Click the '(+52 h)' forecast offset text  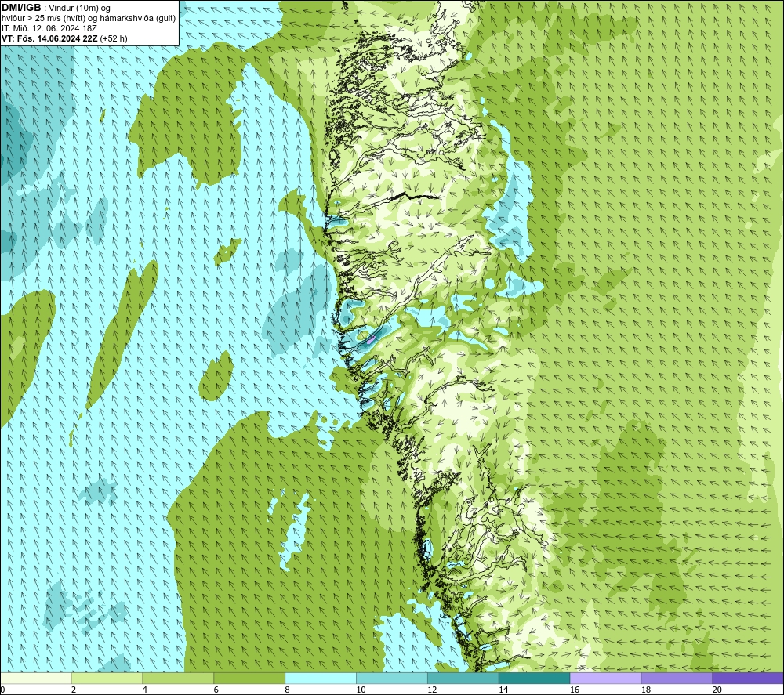[x=114, y=38]
